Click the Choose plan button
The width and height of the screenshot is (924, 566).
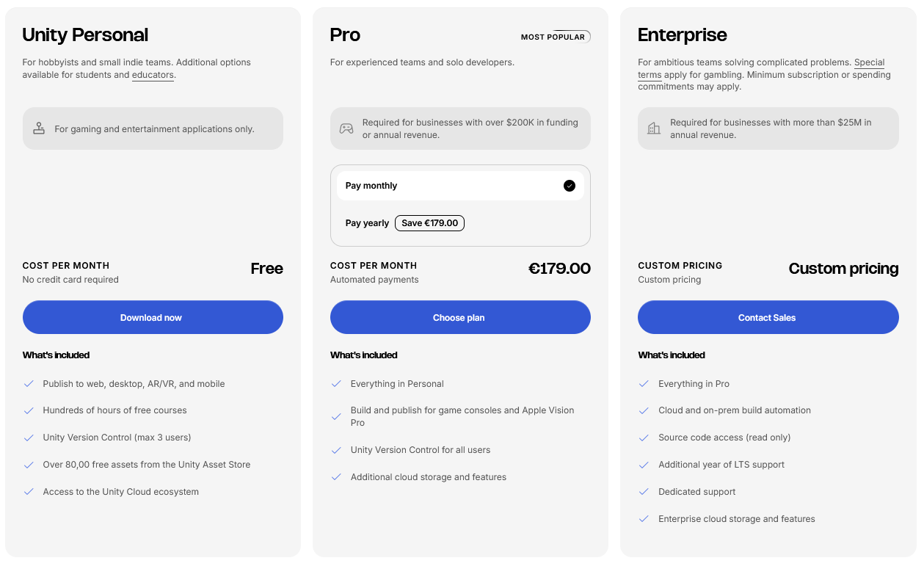tap(460, 317)
